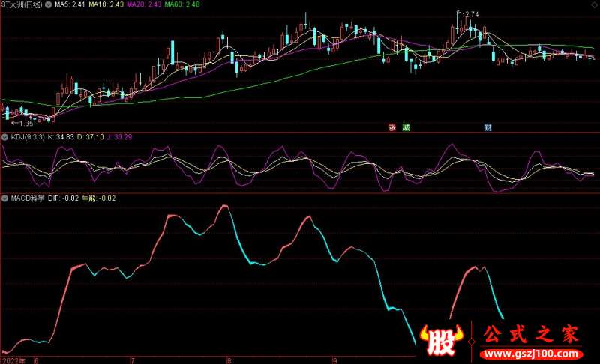Click the red bull 股 logo icon
This screenshot has width=600, height=364.
pyautogui.click(x=442, y=342)
